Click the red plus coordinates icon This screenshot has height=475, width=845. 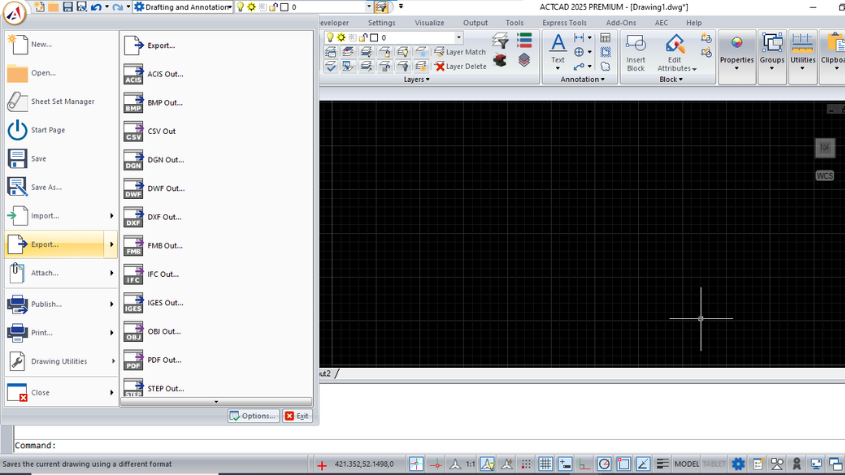(322, 465)
